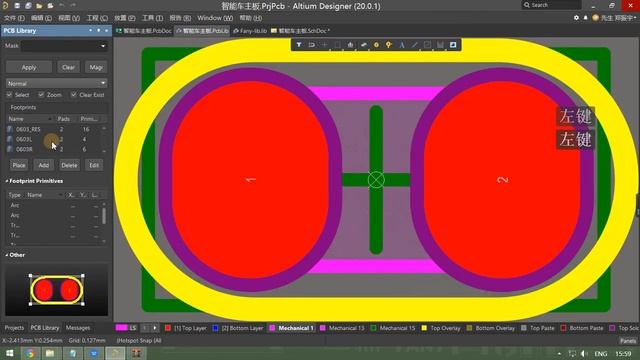
Task: Open PCB Library panel options dropdown arrow
Action: (90, 31)
